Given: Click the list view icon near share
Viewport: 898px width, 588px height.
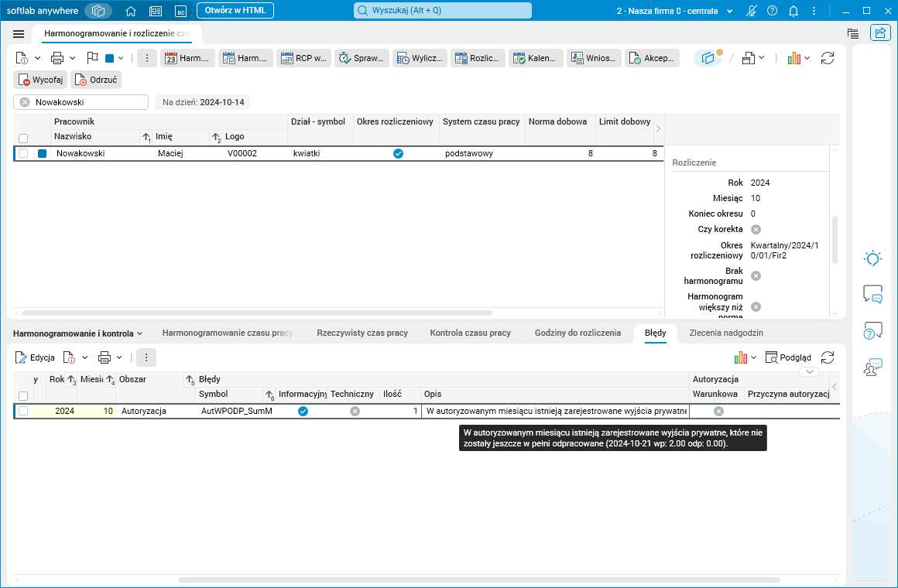Looking at the screenshot, I should [x=853, y=33].
